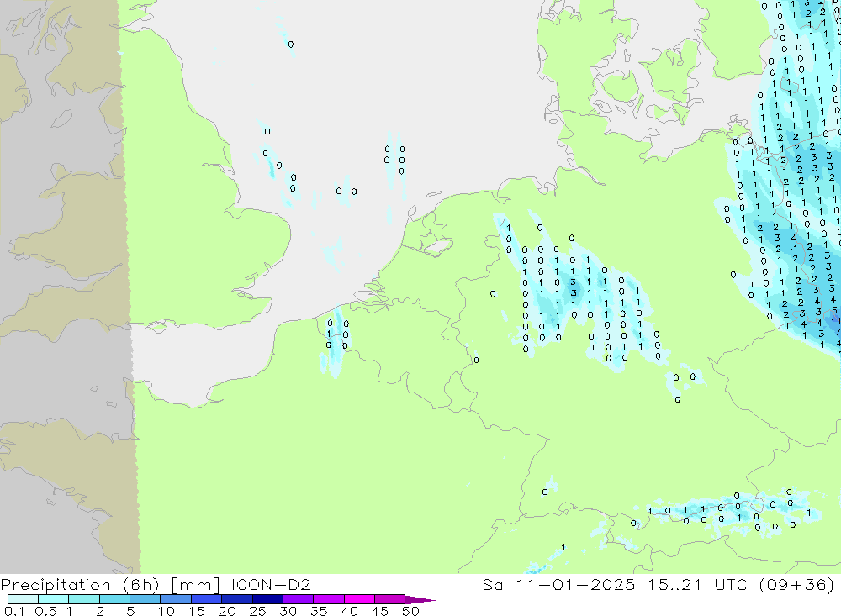Click the 30–35 mm purple legend swatch
The width and height of the screenshot is (841, 616).
point(298,599)
